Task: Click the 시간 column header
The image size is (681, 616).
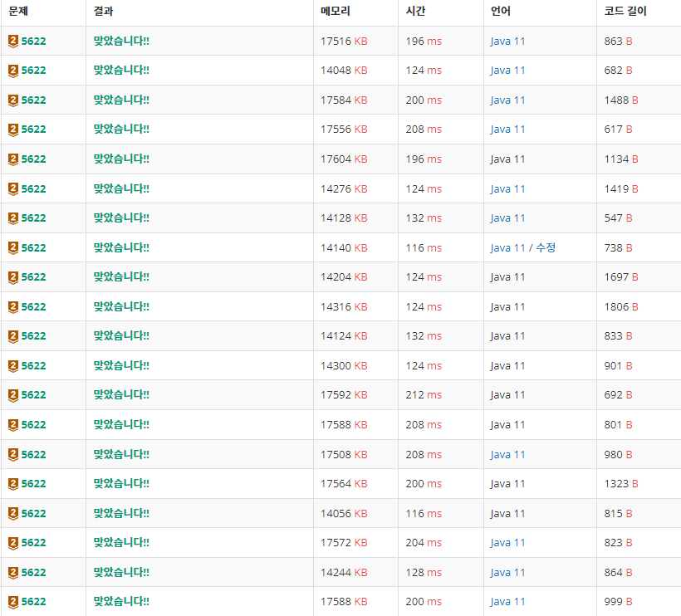Action: [415, 12]
